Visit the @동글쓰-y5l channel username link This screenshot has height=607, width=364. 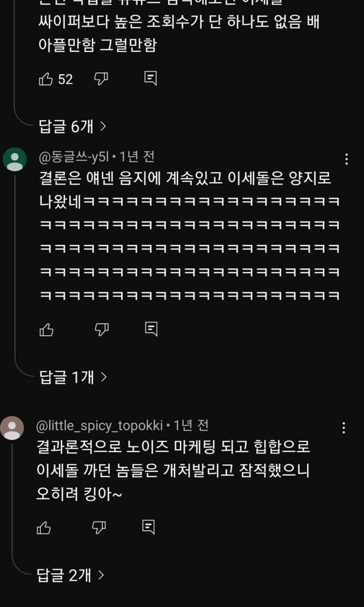(73, 157)
